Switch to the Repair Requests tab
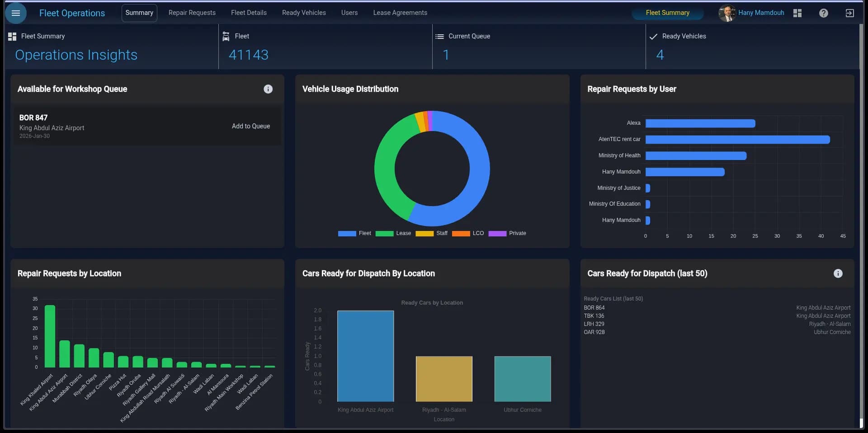The image size is (868, 433). click(192, 13)
